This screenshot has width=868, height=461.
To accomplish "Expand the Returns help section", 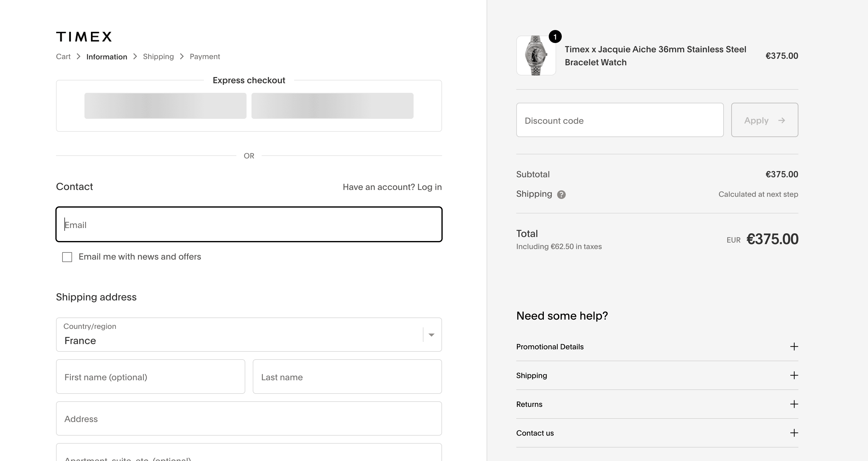I will (x=657, y=404).
